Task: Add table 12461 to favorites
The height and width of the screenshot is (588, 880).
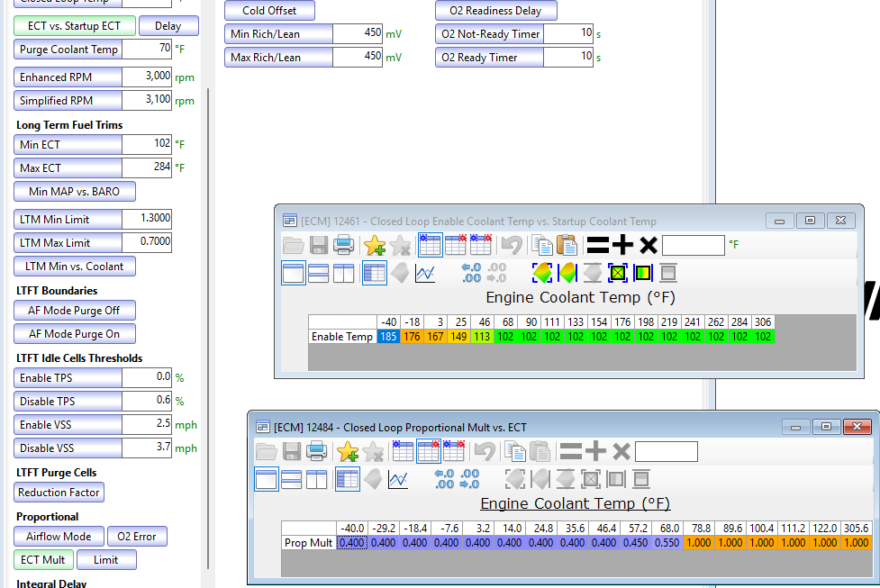Action: click(375, 245)
